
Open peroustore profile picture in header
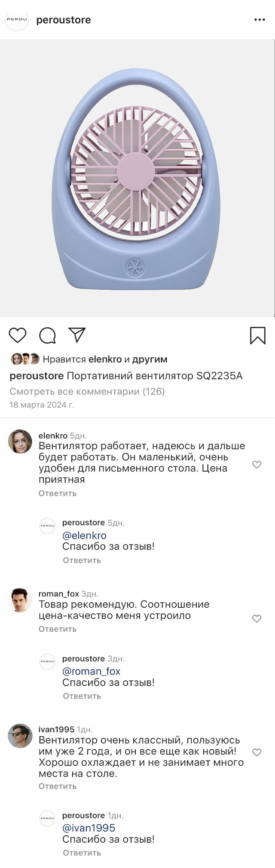pyautogui.click(x=17, y=20)
